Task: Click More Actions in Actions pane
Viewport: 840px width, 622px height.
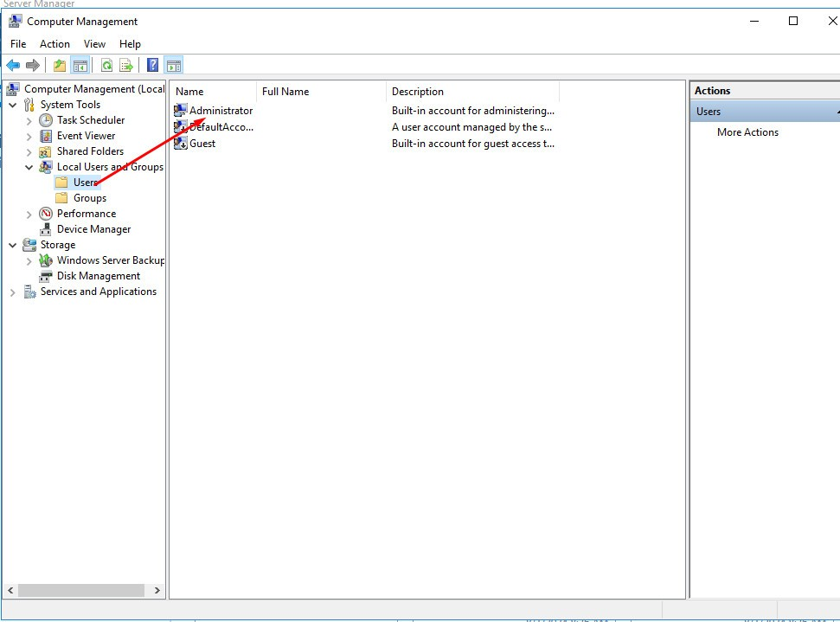Action: click(x=747, y=132)
